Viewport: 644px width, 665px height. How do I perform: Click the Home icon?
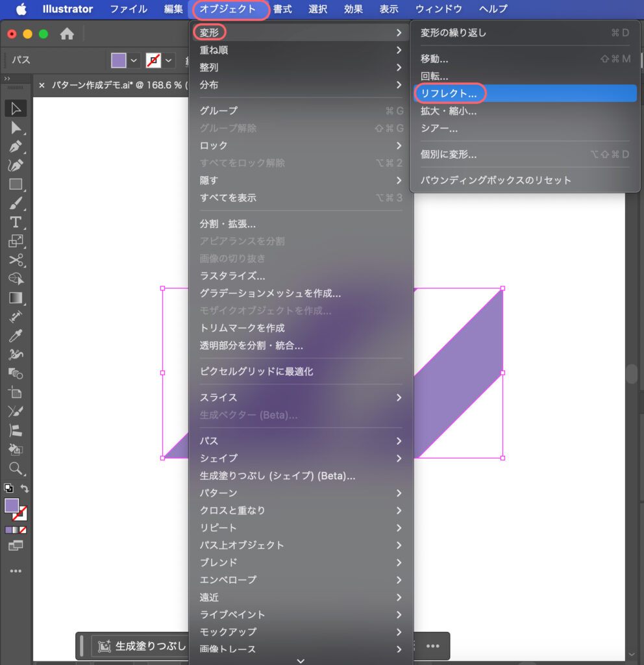[67, 34]
